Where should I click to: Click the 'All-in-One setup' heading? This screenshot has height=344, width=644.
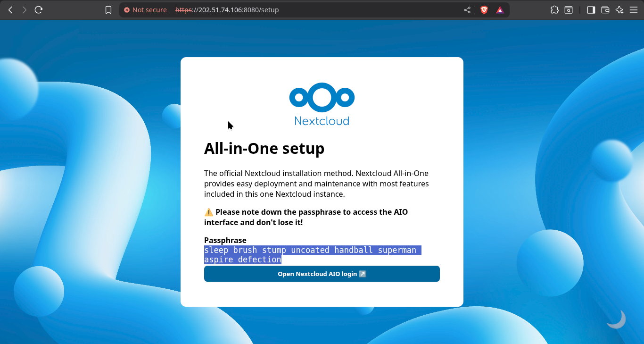(x=264, y=149)
